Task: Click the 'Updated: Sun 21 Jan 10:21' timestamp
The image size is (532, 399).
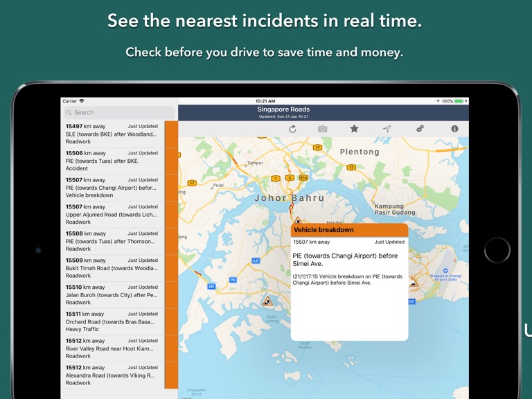Action: click(x=283, y=116)
